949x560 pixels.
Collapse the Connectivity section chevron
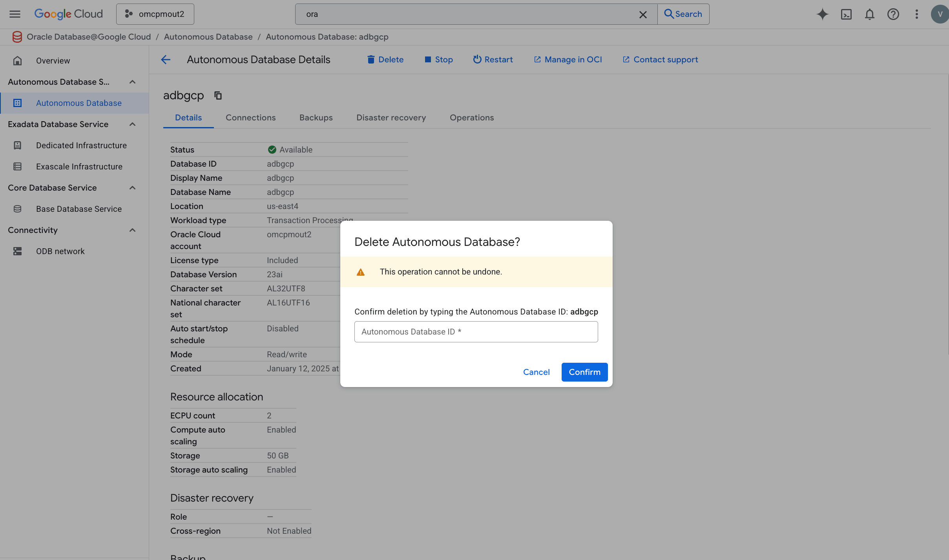click(133, 230)
